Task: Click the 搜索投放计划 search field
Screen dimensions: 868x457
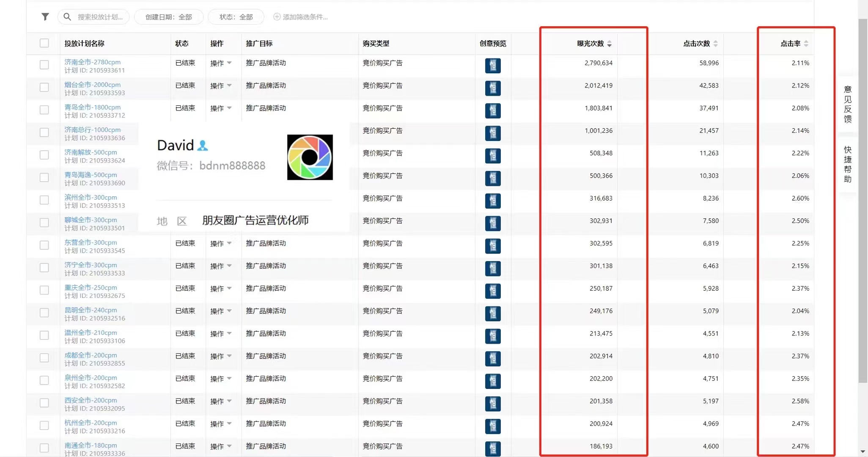Action: (x=100, y=17)
